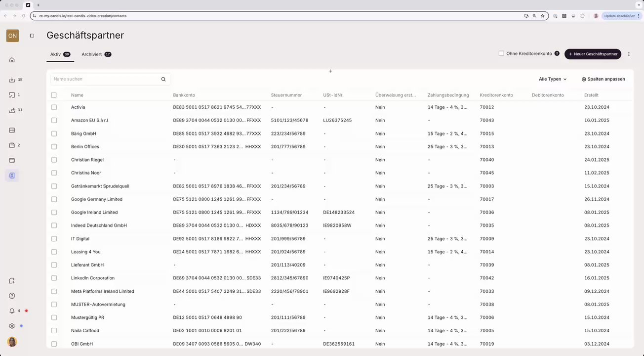The height and width of the screenshot is (356, 644).
Task: Click the browser back arrow
Action: 5,16
